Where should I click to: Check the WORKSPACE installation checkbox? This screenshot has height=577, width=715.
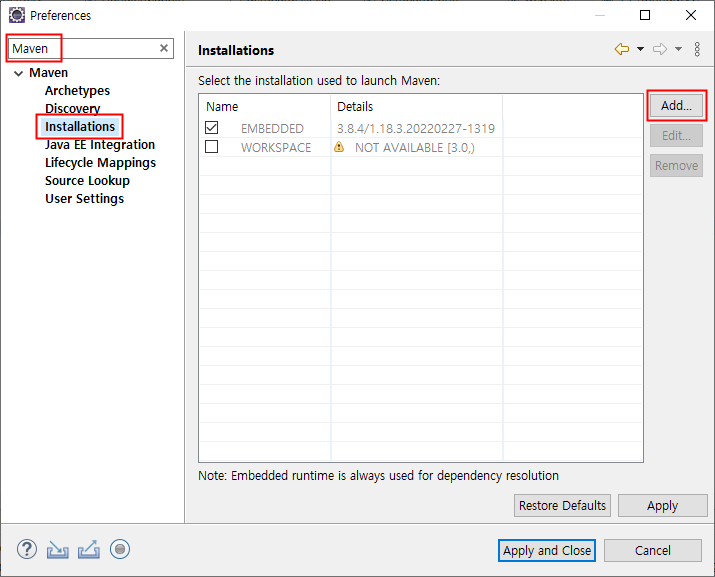(x=212, y=147)
